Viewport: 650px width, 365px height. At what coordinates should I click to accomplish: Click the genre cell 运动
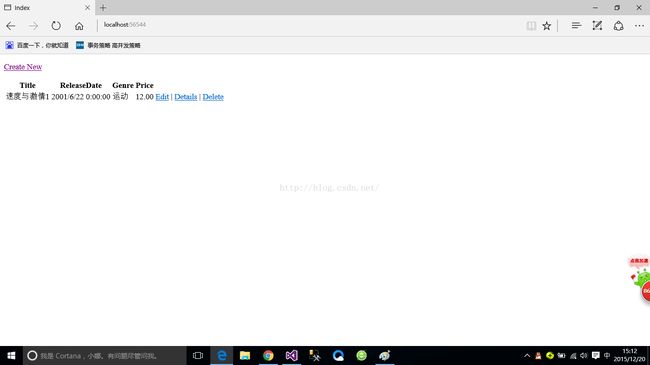pos(121,97)
